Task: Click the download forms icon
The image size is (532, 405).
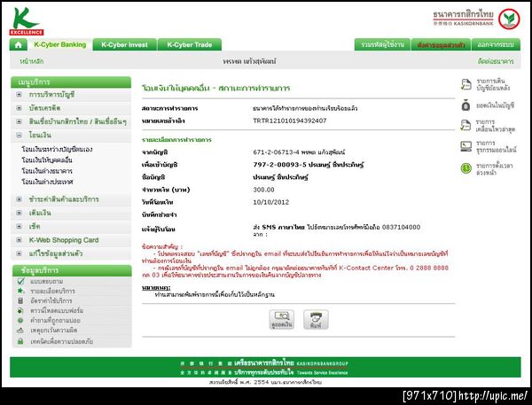Action: 20,310
